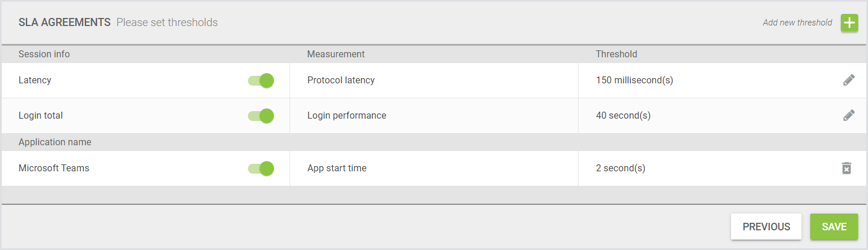Select the Protocol latency measurement cell
868x250 pixels.
pyautogui.click(x=341, y=80)
